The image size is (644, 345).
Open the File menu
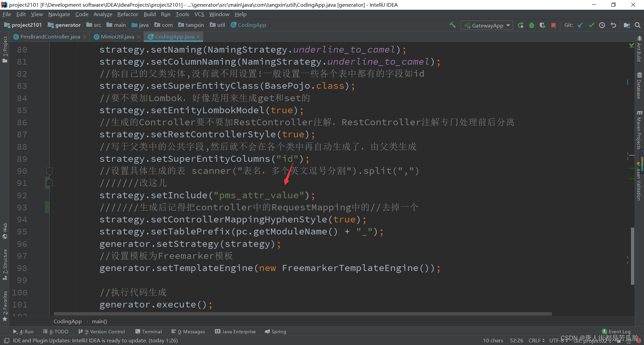point(7,14)
